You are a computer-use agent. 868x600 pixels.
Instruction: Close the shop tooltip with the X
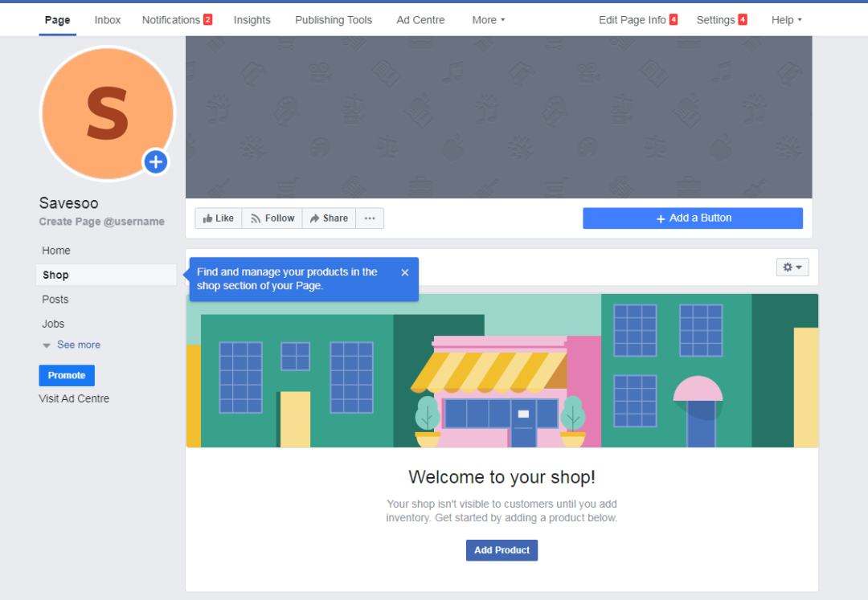click(404, 272)
